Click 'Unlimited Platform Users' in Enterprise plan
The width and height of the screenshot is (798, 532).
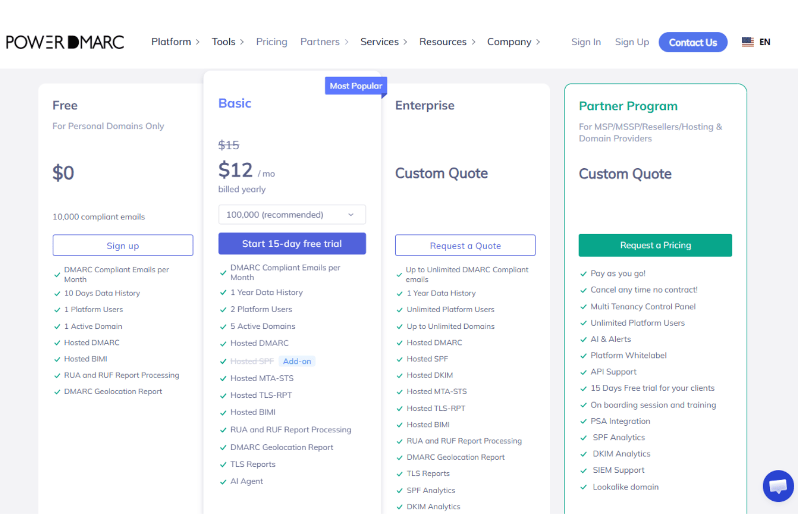click(450, 309)
